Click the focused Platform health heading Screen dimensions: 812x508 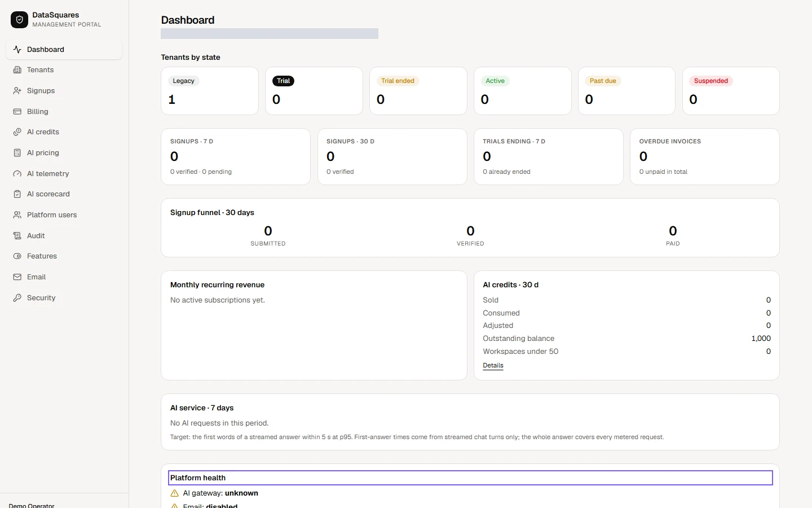(x=470, y=478)
